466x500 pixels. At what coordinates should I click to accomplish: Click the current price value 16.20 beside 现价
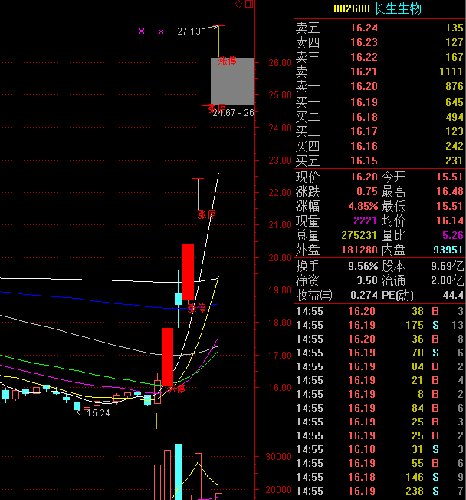(x=364, y=177)
